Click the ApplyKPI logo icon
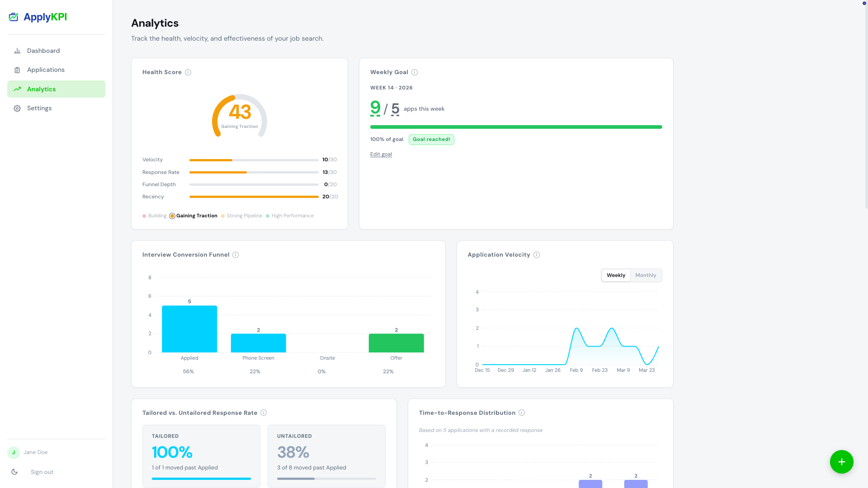This screenshot has width=868, height=488. 13,17
